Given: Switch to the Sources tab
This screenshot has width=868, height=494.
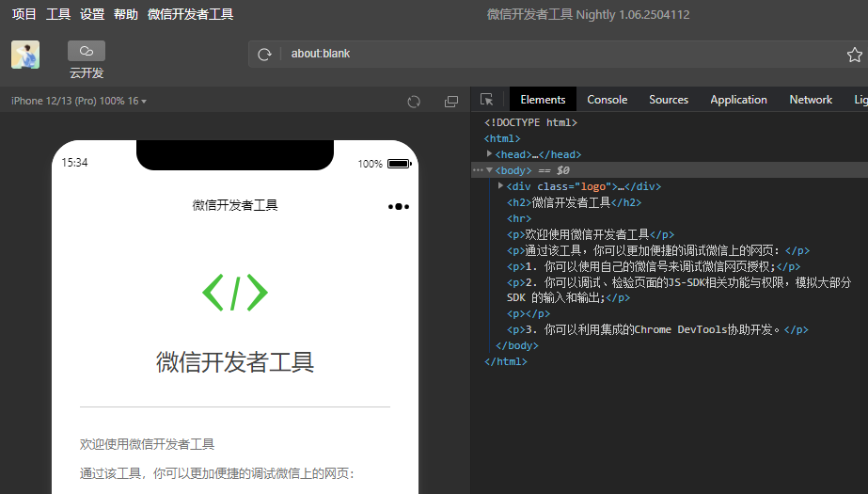Looking at the screenshot, I should (x=668, y=100).
